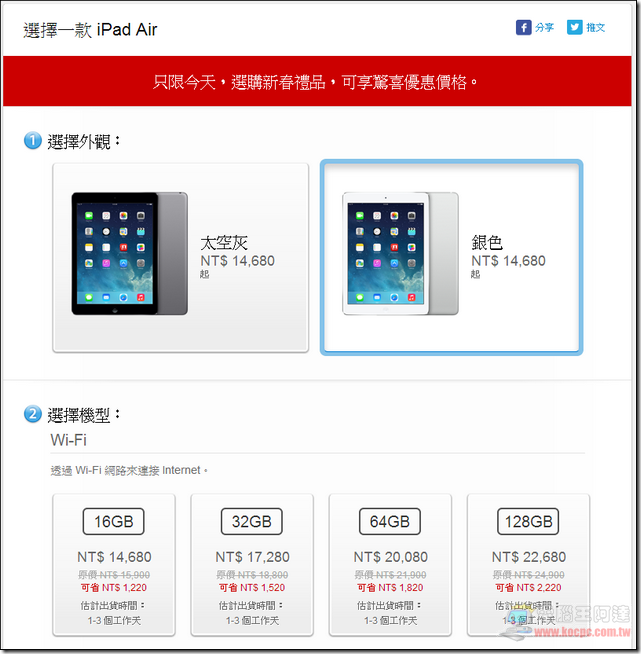Click the 16GB capacity badge
Image resolution: width=641 pixels, height=654 pixels.
(x=113, y=521)
